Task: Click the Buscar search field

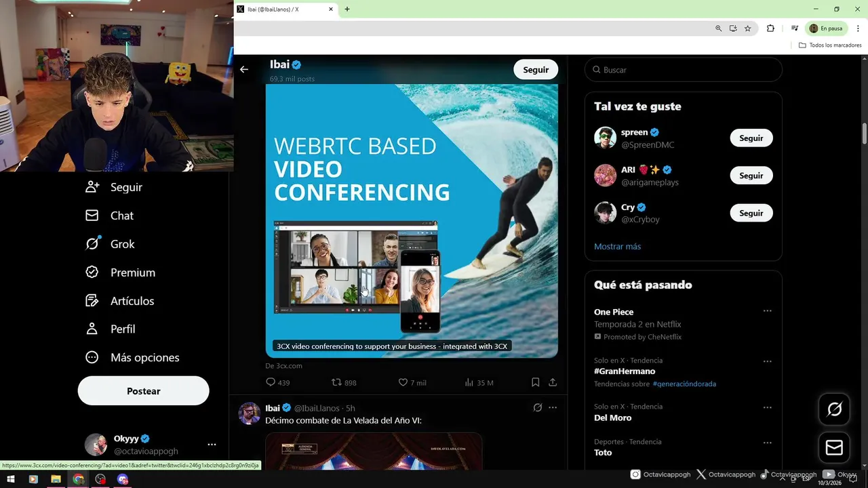Action: pos(684,70)
